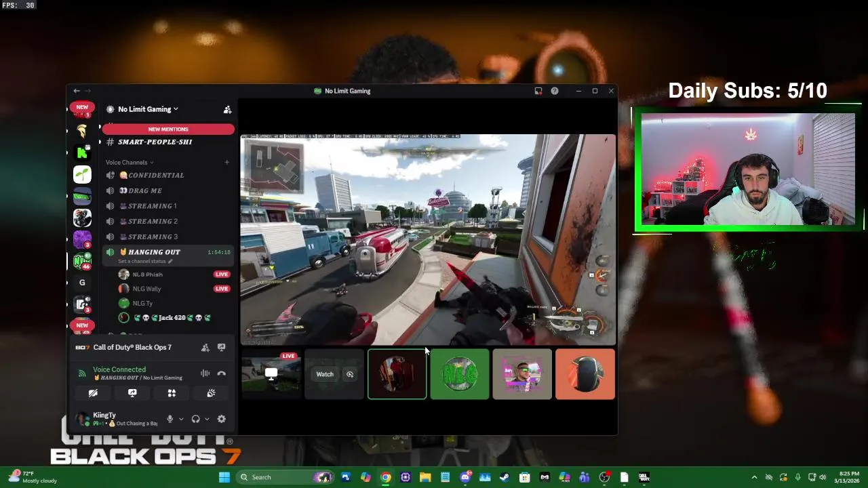Open User Settings gear icon
The image size is (868, 488).
coord(221,419)
